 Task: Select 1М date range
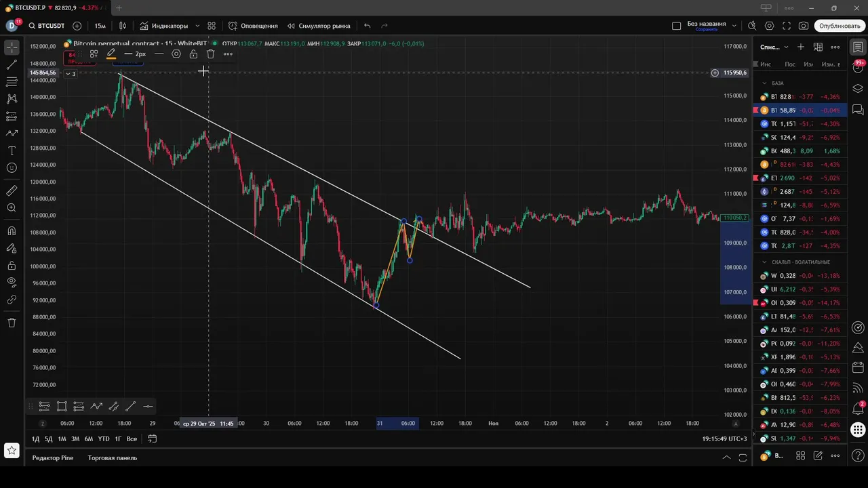[62, 439]
